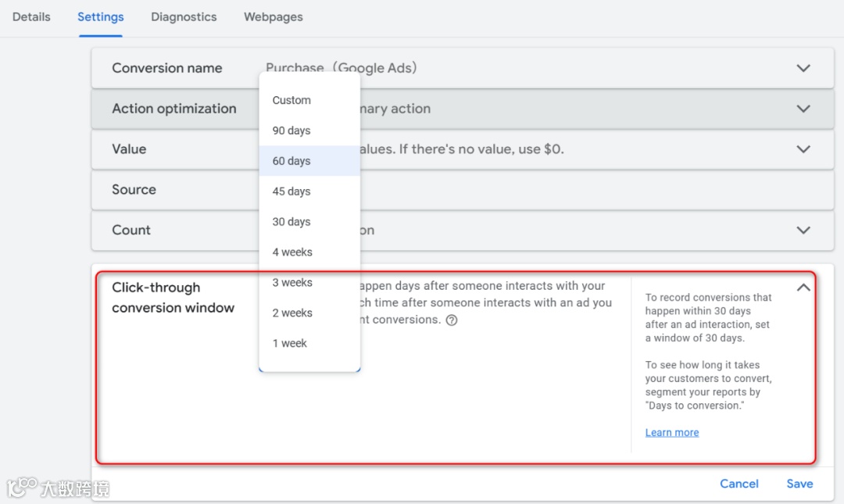Open the Learn more link
The width and height of the screenshot is (844, 504).
click(x=672, y=432)
